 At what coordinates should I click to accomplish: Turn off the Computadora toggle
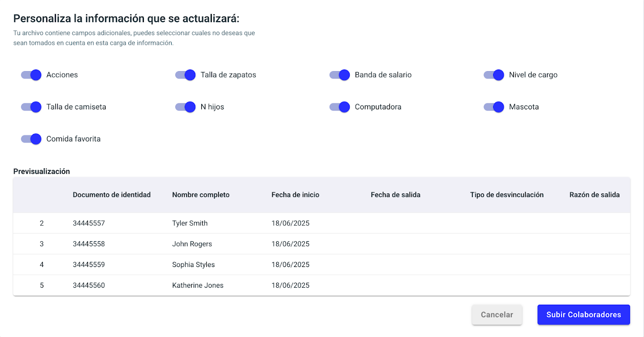tap(340, 107)
